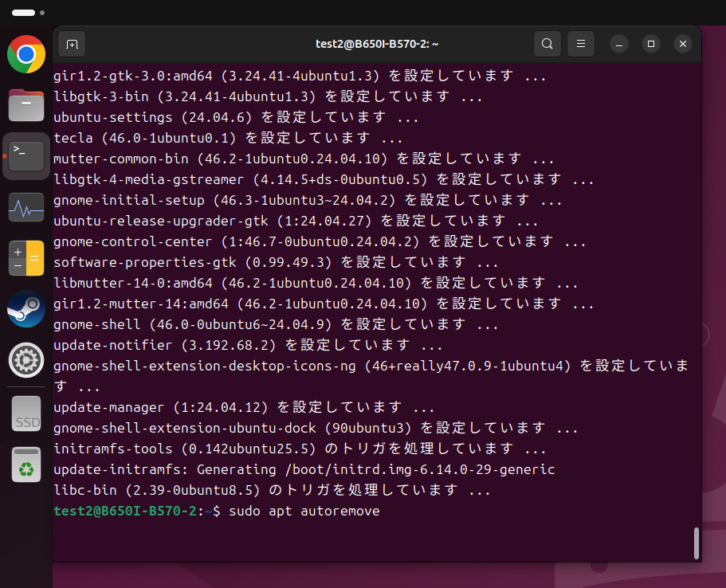Click the 'libc-bin (2.39-0ubuntu8.5)' line
Image resolution: width=726 pixels, height=588 pixels.
pyautogui.click(x=273, y=490)
